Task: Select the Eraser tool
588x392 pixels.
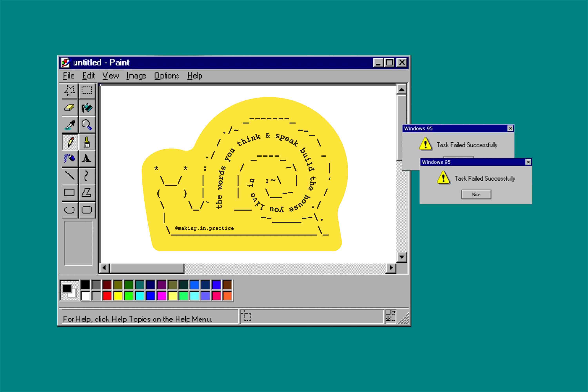Action: pos(69,108)
